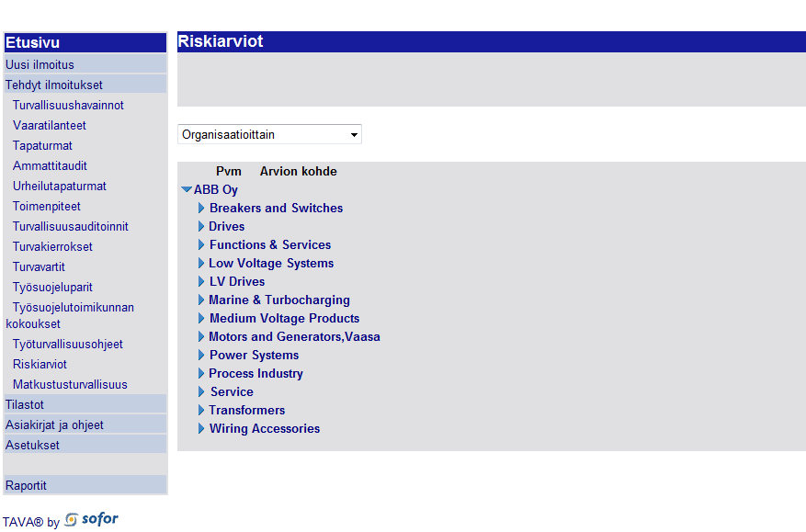Viewport: 806px width, 532px height.
Task: Open the Organisaatioittain dropdown
Action: click(x=269, y=135)
